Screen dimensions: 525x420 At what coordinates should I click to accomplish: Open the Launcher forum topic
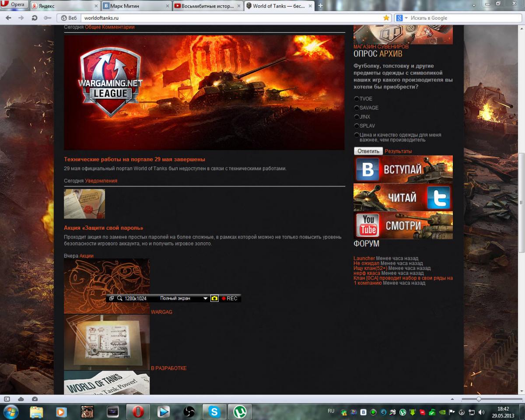pos(364,258)
